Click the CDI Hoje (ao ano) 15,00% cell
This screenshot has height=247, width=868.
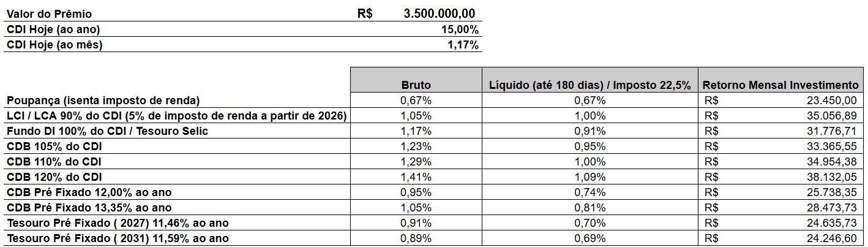tap(460, 29)
